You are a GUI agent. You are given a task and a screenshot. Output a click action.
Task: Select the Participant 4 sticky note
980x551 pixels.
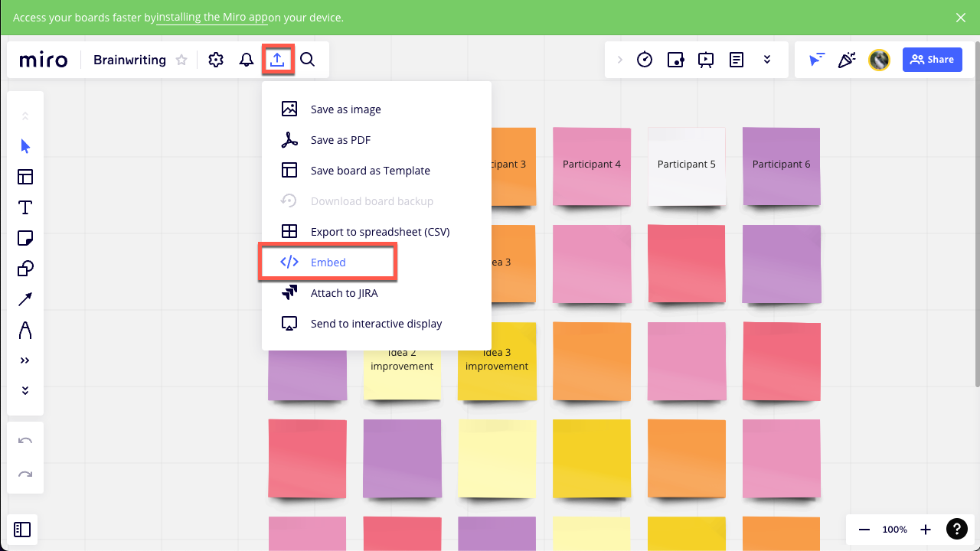coord(592,166)
